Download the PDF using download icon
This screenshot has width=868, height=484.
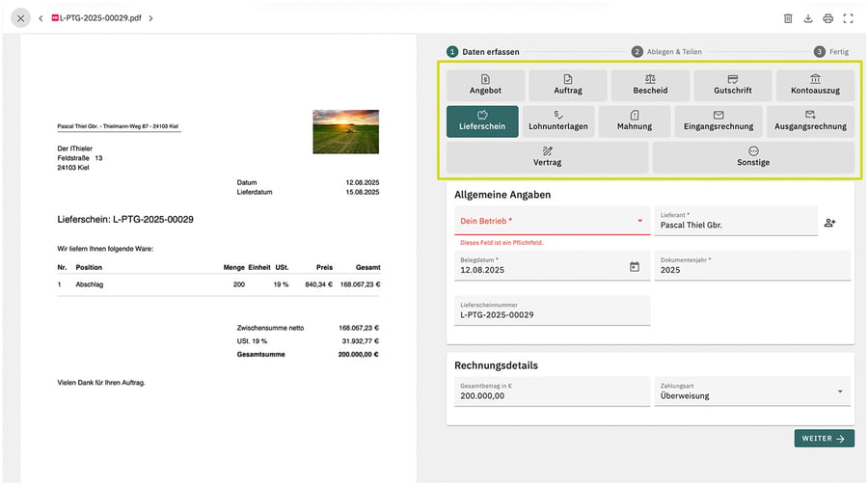coord(807,18)
